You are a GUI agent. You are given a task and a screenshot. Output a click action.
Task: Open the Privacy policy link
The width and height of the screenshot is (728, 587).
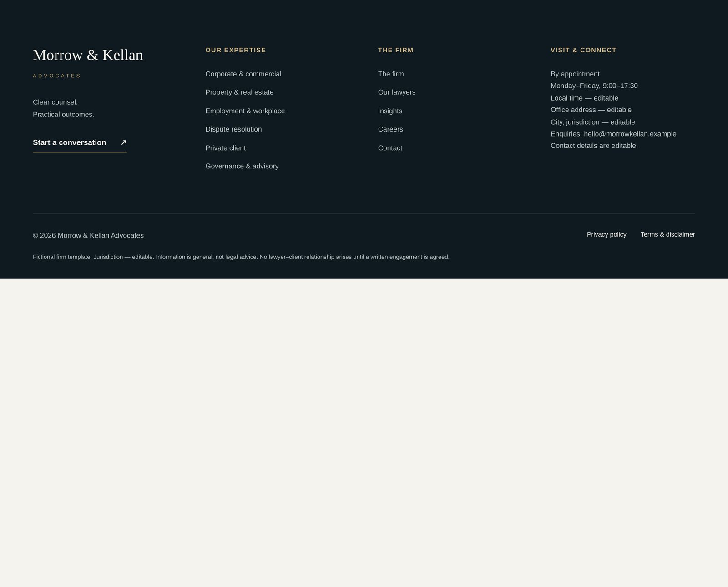point(607,234)
